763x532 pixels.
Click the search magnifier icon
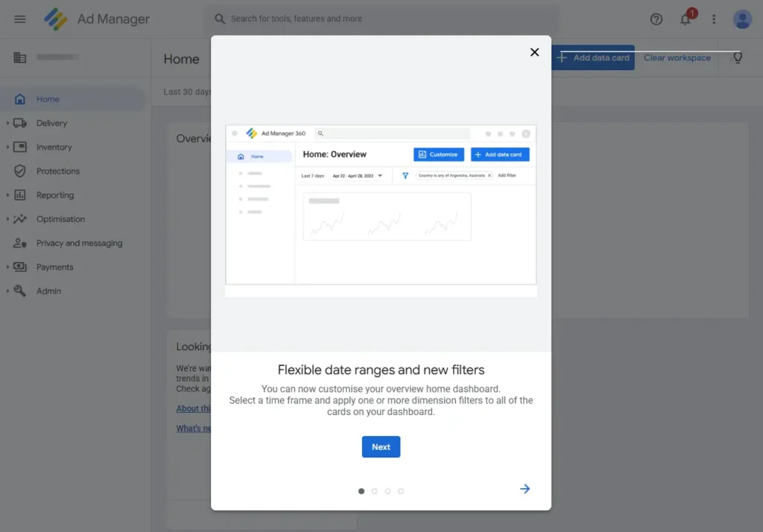tap(220, 19)
